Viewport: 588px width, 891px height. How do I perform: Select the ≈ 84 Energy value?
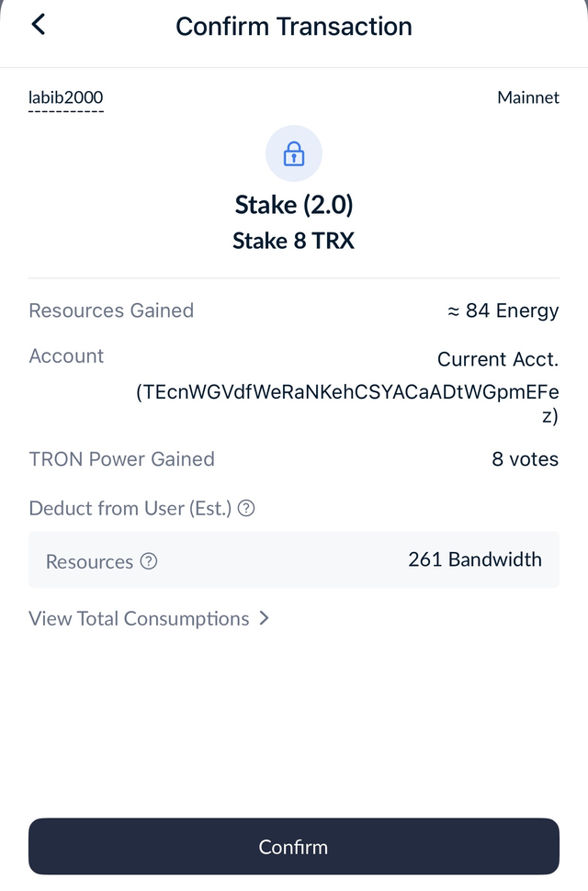(503, 310)
